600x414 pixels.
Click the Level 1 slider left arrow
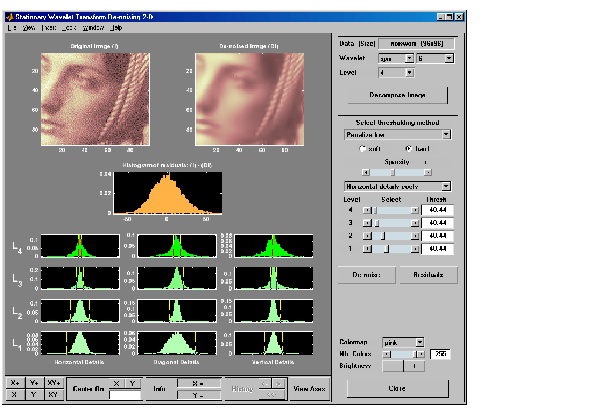[367, 249]
